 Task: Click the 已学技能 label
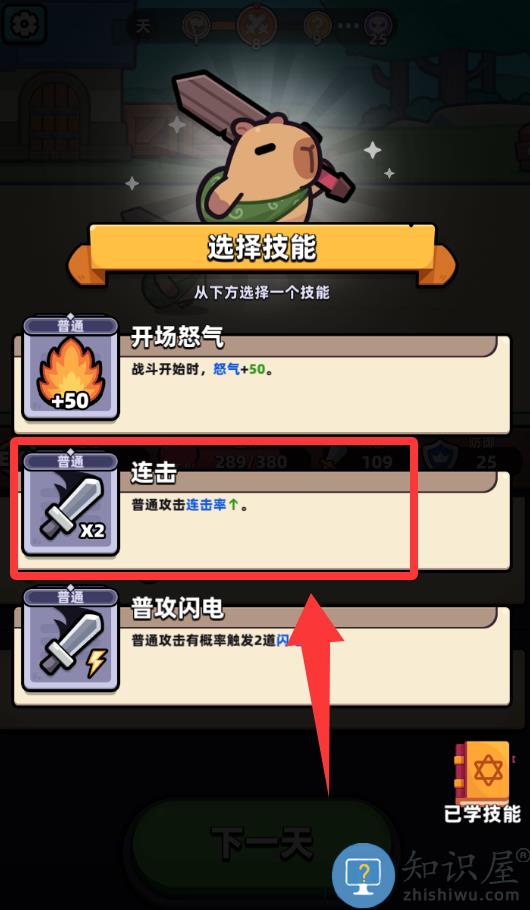click(x=483, y=814)
